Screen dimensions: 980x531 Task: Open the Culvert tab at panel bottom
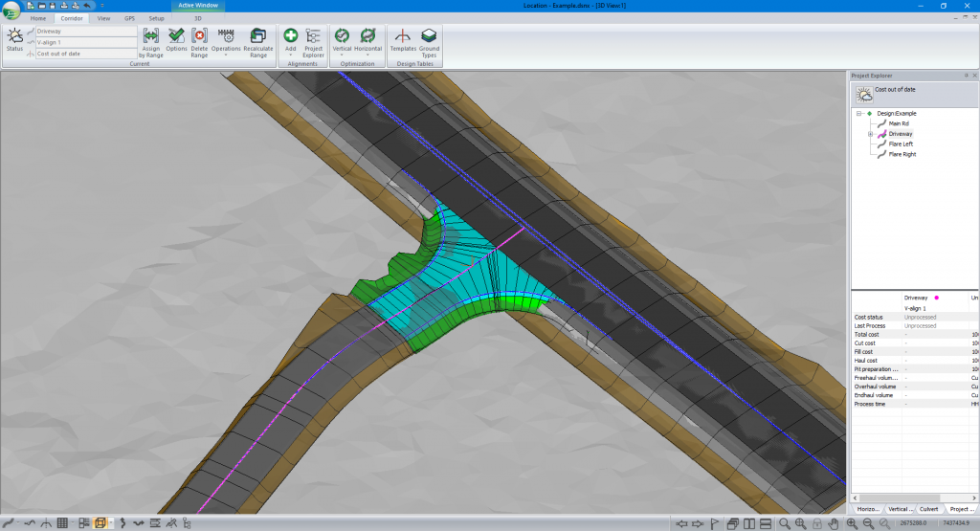coord(928,509)
